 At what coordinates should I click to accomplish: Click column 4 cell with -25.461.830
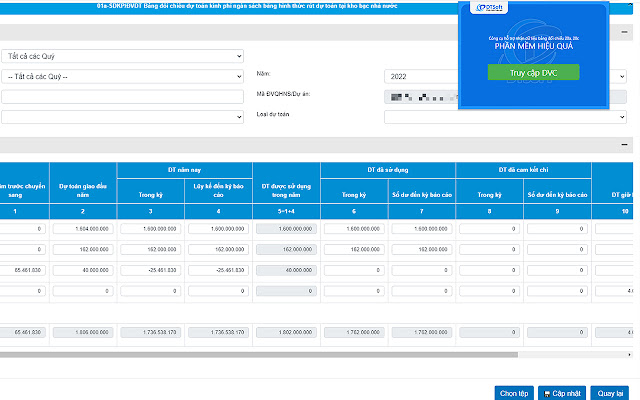[218, 270]
